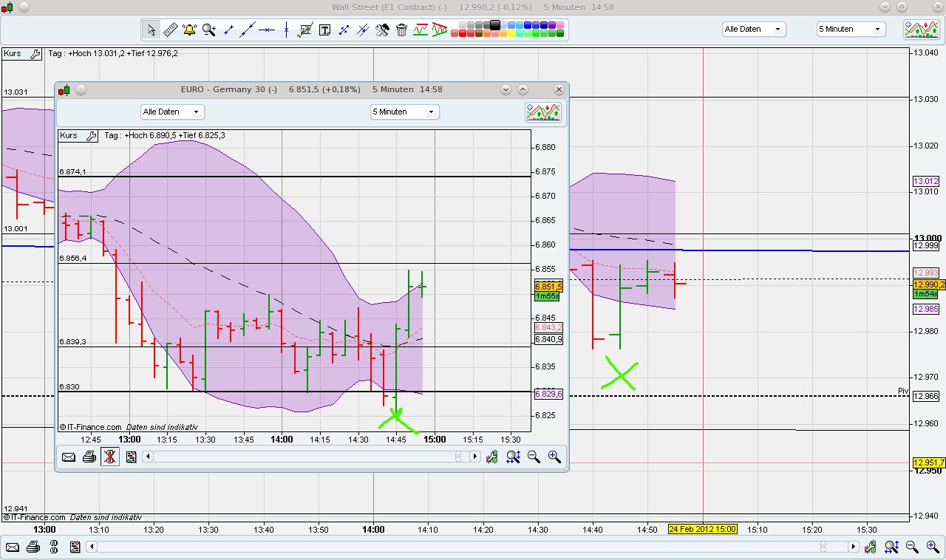Activate the zoom magnifier tool
The width and height of the screenshot is (946, 560).
point(208,30)
